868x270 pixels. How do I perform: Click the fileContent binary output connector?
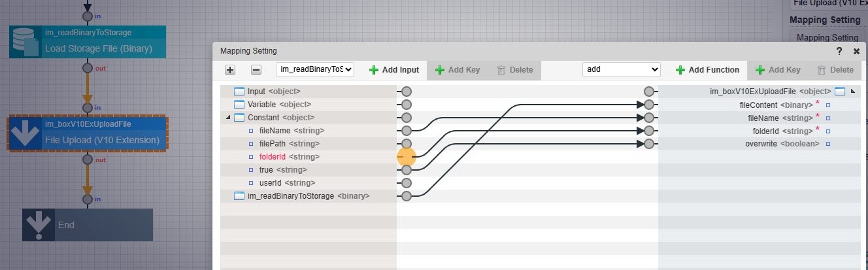[x=648, y=105]
